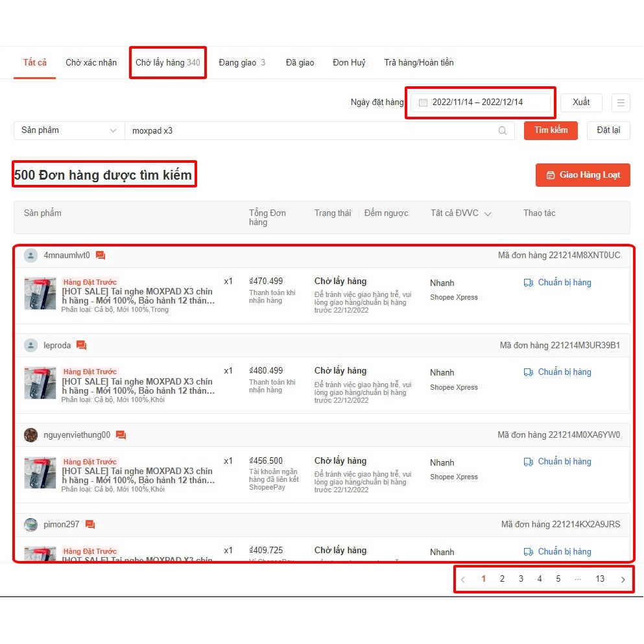Jump to last page 13
644x644 pixels.
click(x=600, y=578)
